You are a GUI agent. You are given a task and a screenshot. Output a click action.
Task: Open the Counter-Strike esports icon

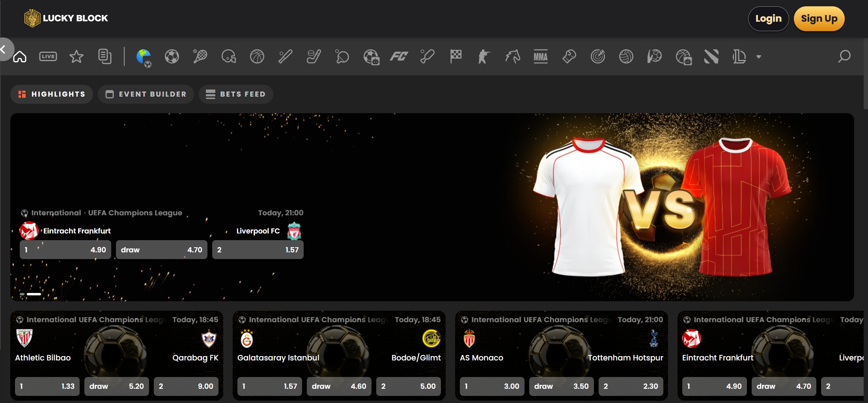coord(484,56)
